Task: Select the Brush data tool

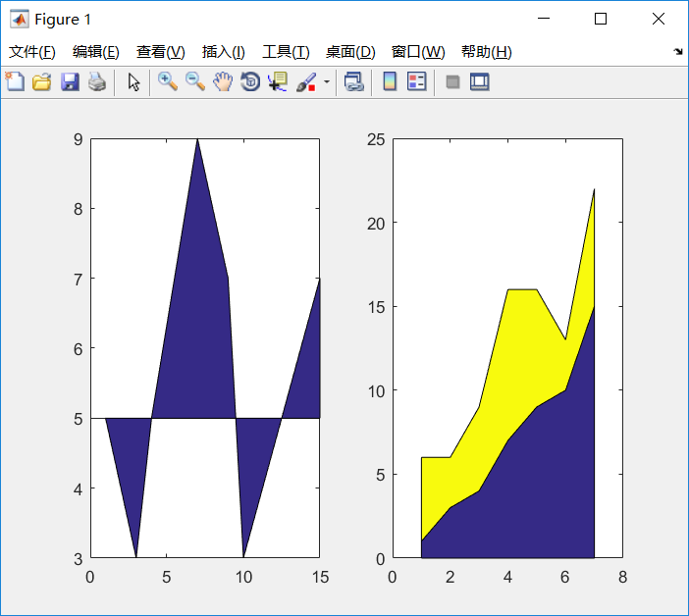Action: point(306,81)
